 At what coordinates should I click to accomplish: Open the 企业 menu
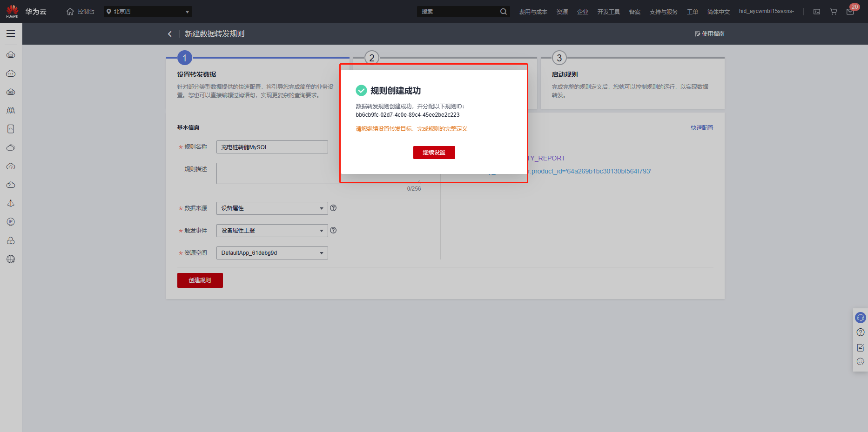pos(583,12)
